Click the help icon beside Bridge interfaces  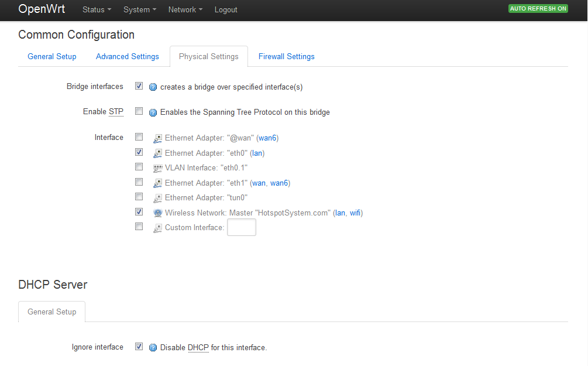153,87
